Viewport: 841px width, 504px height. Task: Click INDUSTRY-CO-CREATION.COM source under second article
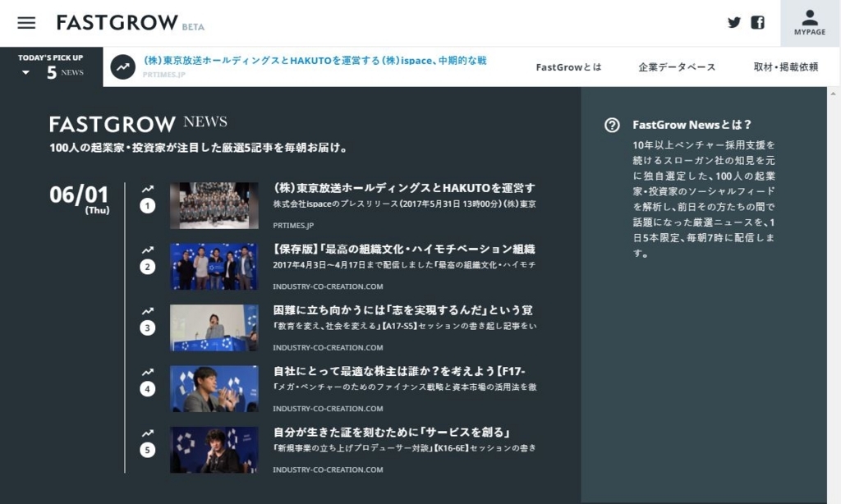328,286
